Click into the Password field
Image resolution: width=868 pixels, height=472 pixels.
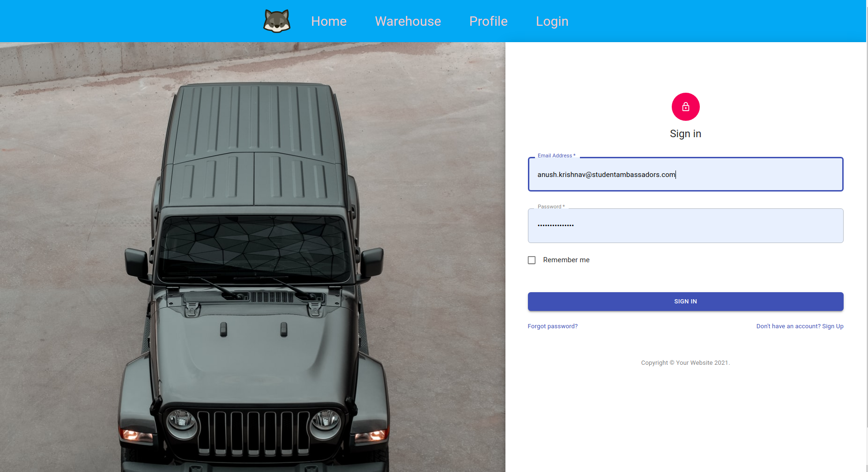(x=685, y=226)
